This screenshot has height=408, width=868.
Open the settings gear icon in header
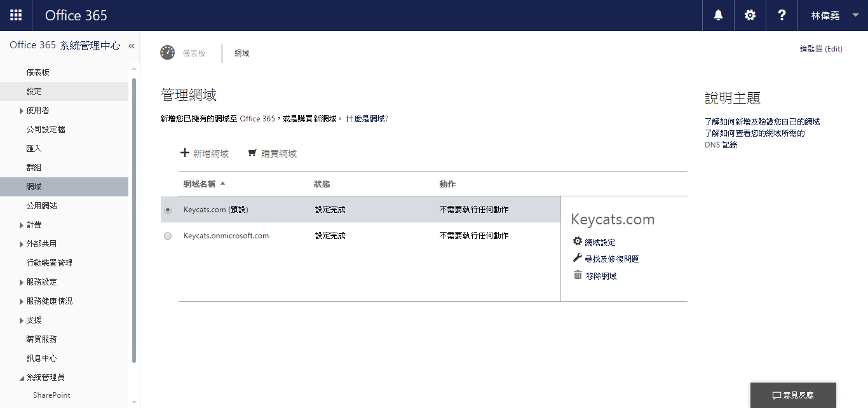[750, 15]
